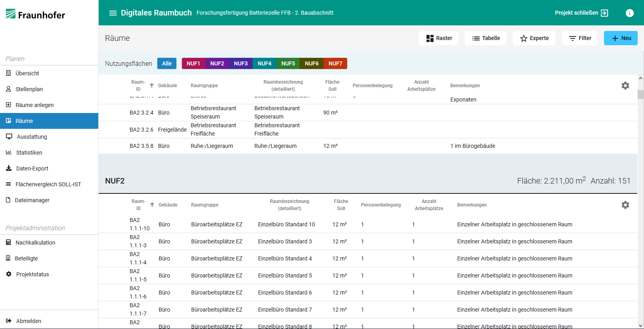Sort NUF2 table by Raum-ID arrow

point(152,205)
